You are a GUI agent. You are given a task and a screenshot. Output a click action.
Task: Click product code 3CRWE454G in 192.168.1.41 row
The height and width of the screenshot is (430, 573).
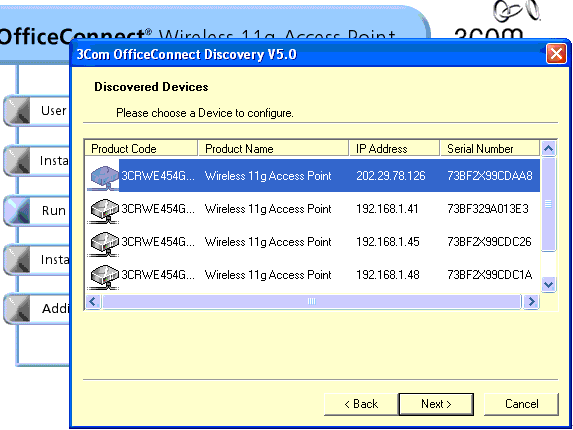tap(158, 209)
